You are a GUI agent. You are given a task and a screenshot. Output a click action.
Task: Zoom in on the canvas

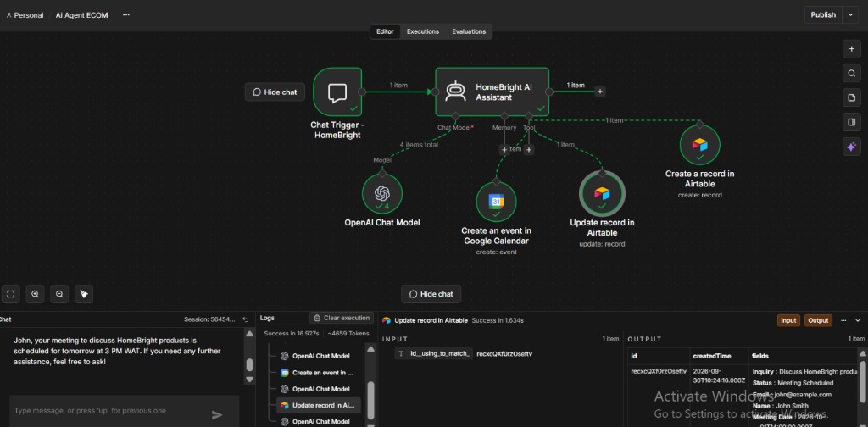pos(35,294)
